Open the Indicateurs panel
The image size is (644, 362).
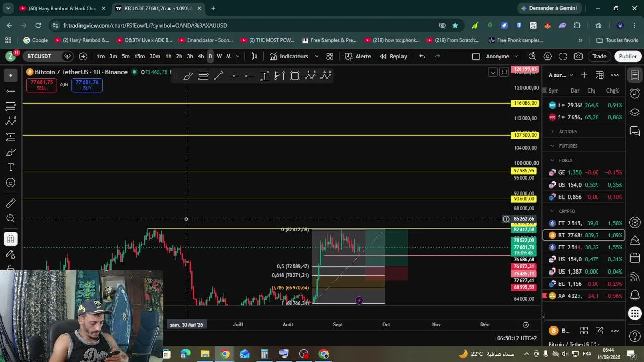pos(289,56)
